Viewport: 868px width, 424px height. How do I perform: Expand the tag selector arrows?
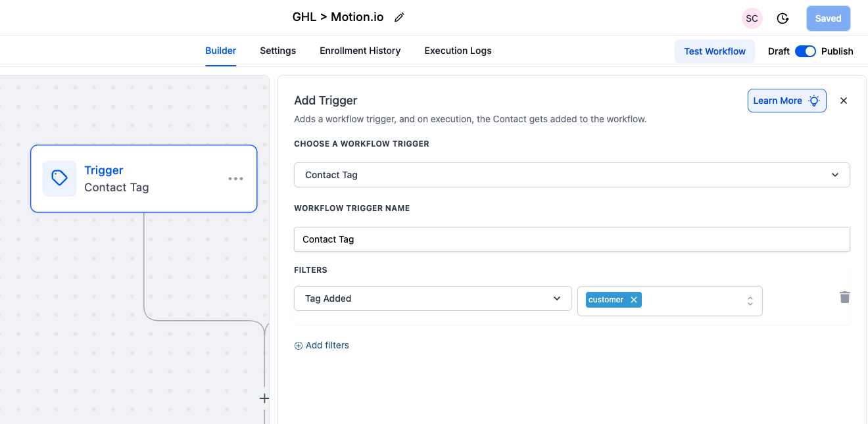point(750,301)
